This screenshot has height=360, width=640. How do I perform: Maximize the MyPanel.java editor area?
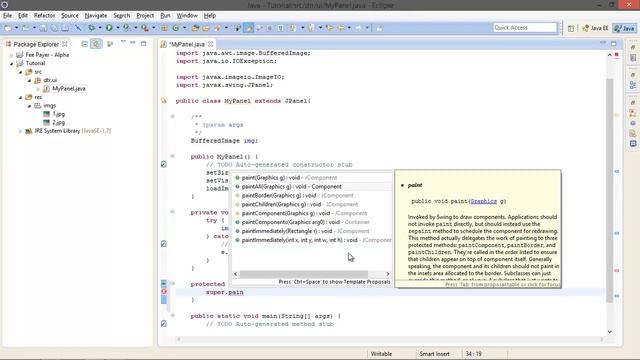point(613,43)
